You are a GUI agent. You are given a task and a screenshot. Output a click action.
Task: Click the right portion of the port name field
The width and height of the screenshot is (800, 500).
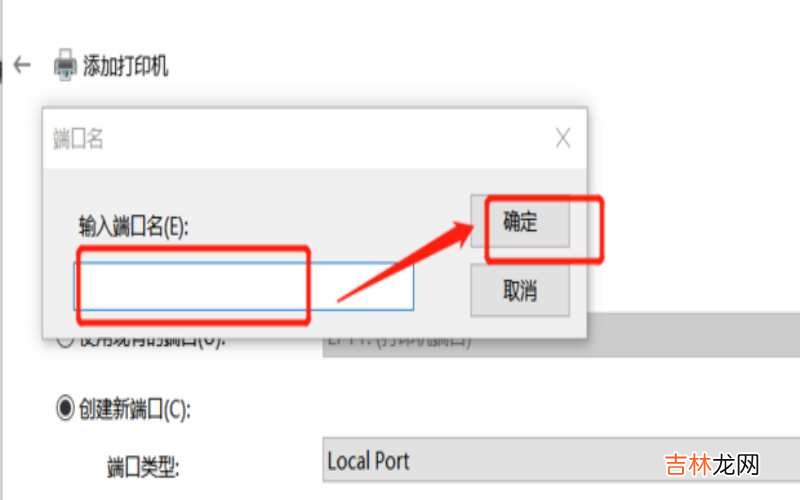point(361,286)
